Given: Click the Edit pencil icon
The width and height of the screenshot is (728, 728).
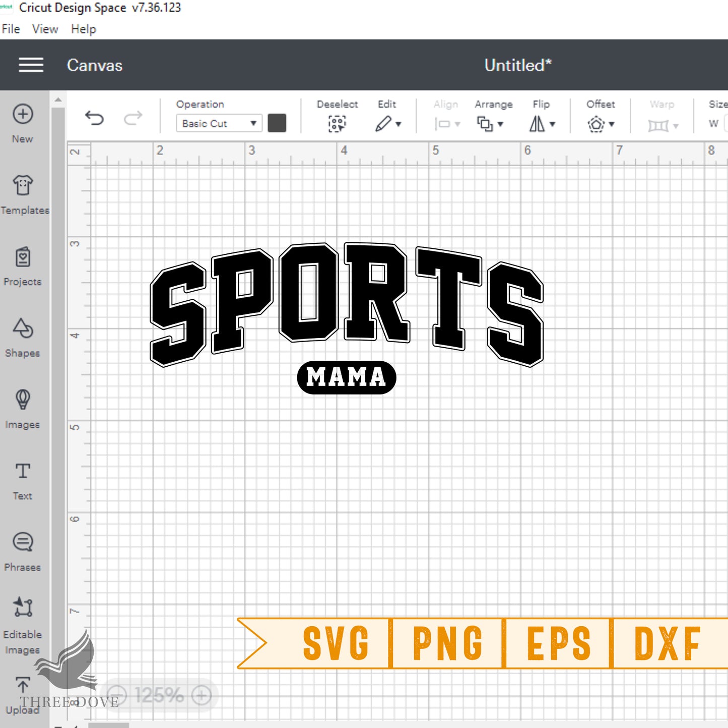Looking at the screenshot, I should 383,123.
